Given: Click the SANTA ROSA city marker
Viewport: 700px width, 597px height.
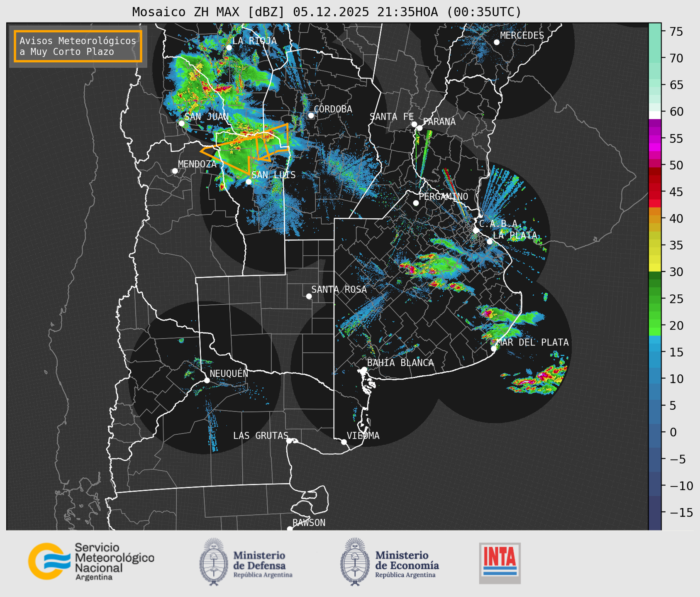Looking at the screenshot, I should (x=309, y=296).
